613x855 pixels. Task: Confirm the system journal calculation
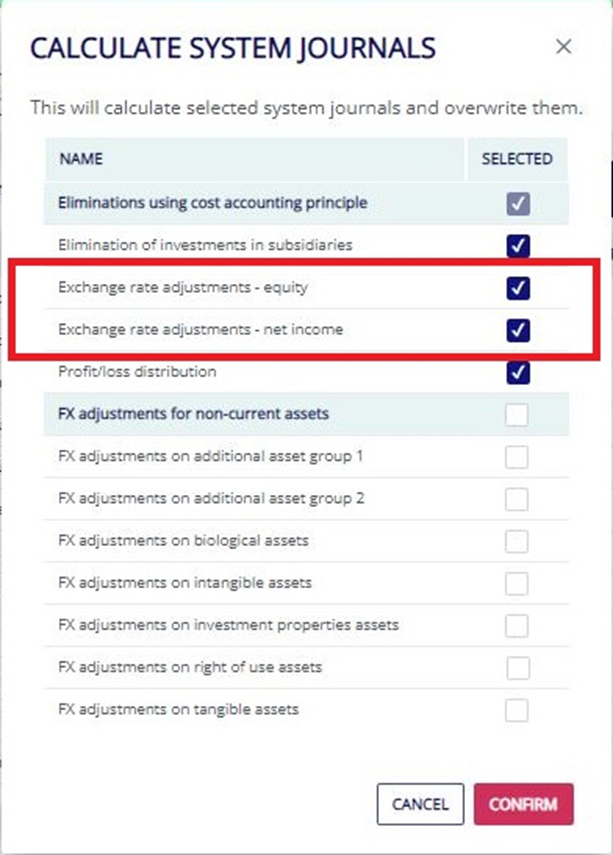click(523, 804)
